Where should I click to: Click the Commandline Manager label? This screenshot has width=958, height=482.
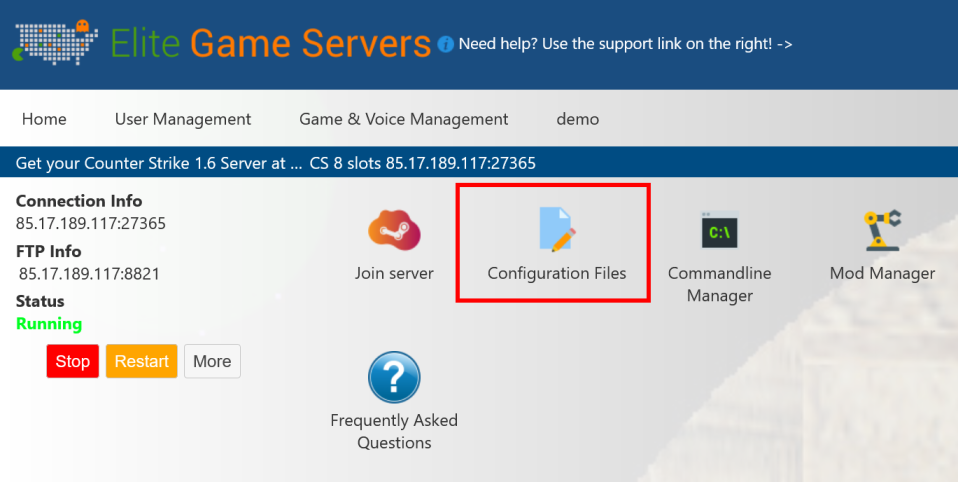(x=719, y=284)
